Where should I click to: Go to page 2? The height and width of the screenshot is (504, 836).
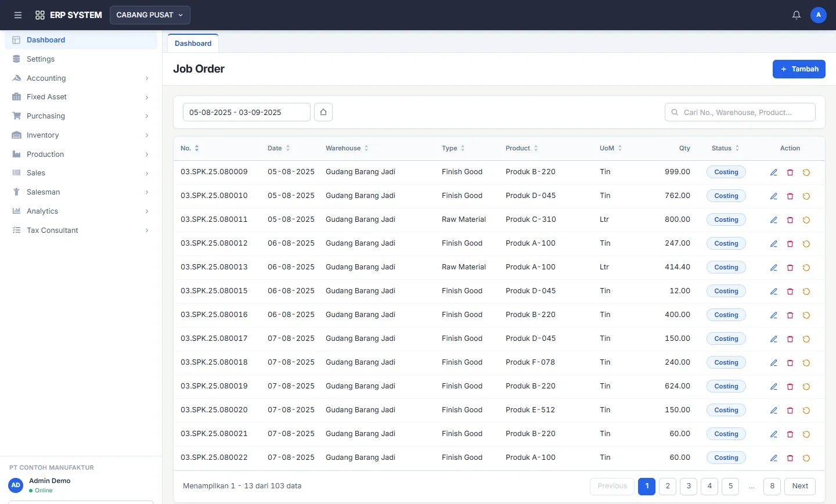pos(668,486)
